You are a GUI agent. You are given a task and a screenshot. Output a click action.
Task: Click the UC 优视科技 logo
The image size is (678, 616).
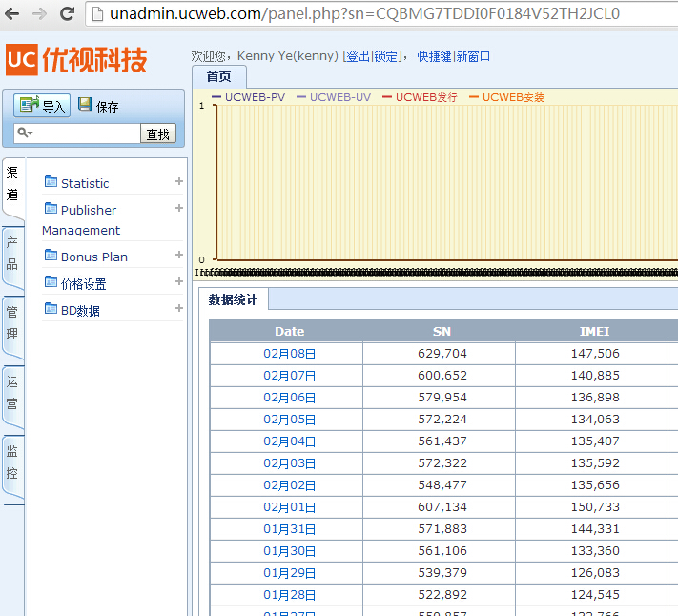[76, 60]
